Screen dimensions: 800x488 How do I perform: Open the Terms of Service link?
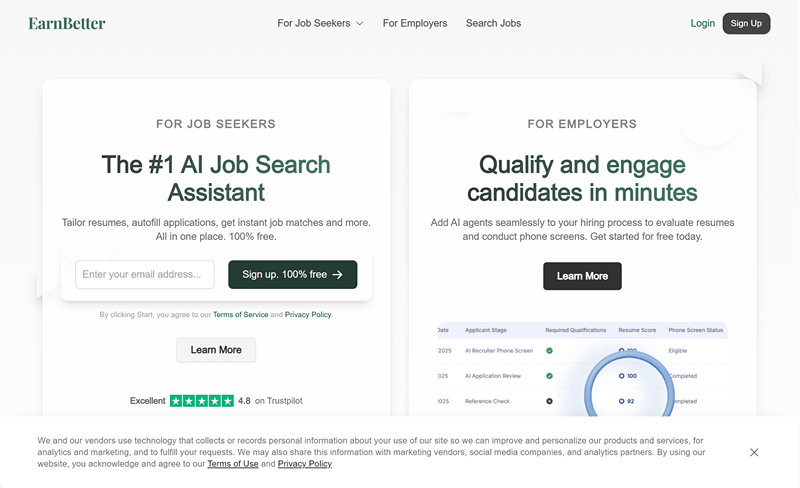pos(240,314)
